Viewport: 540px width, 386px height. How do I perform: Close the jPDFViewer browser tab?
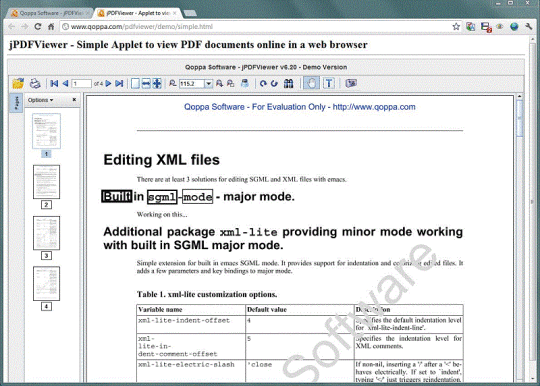pyautogui.click(x=175, y=13)
